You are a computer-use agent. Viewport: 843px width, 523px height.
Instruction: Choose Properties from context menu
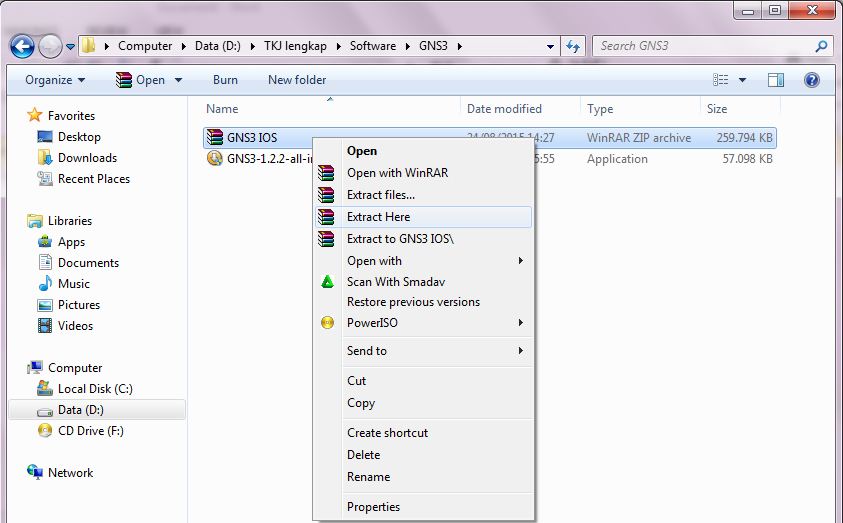pos(423,507)
